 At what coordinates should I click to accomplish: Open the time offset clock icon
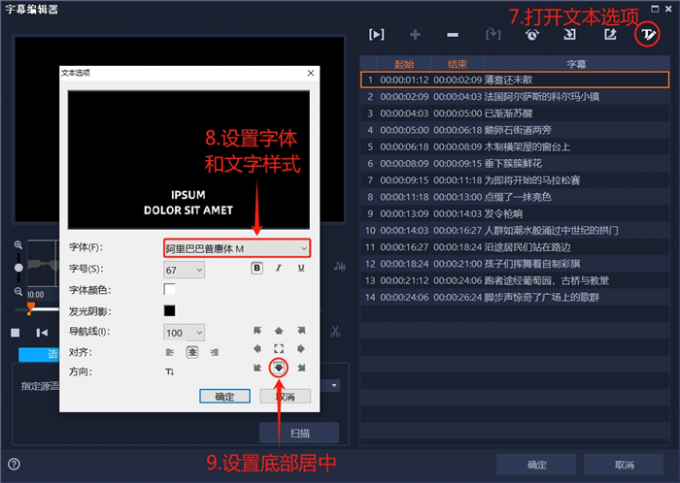click(x=532, y=34)
